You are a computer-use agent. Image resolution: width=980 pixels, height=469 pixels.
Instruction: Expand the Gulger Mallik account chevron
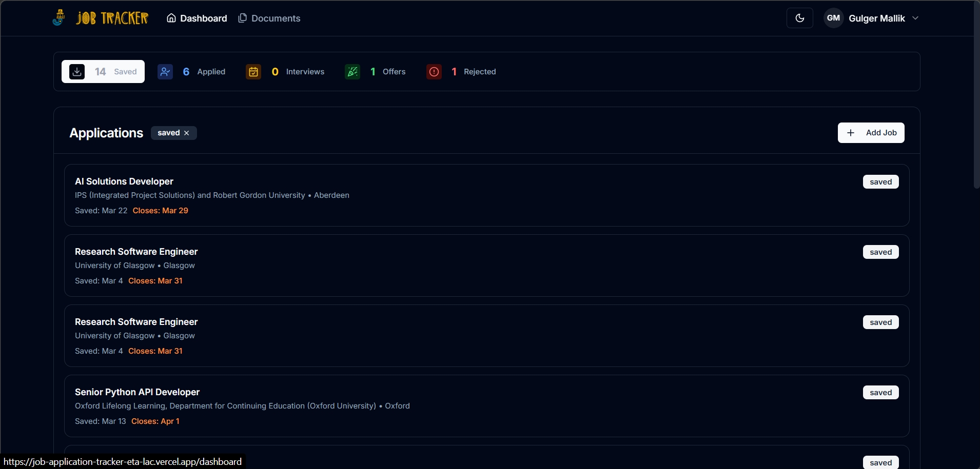(915, 18)
